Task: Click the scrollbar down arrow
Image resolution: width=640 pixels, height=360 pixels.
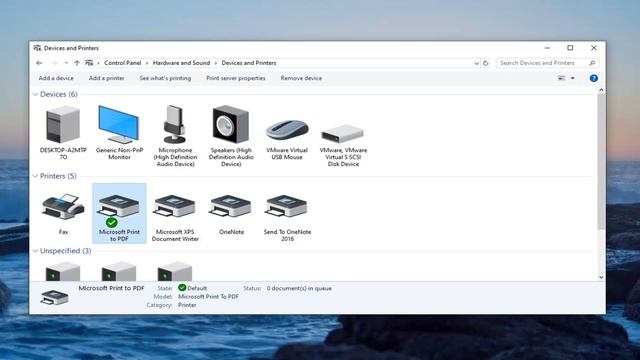Action: tap(601, 277)
